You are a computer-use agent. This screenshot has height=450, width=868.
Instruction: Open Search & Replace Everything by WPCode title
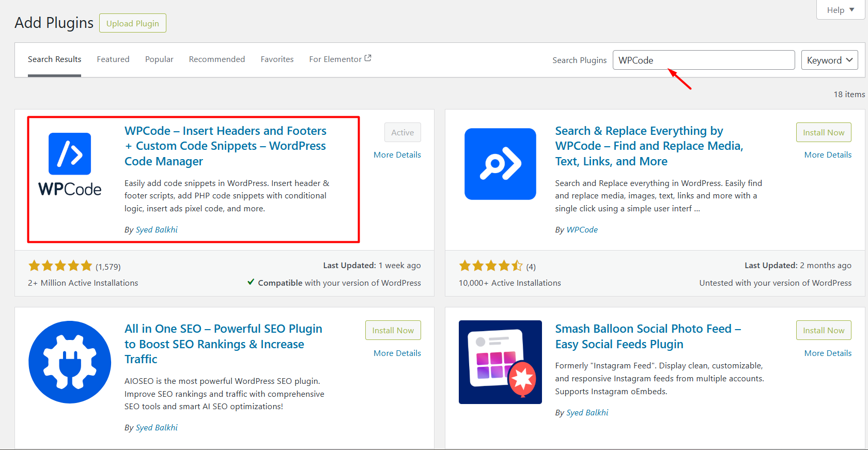tap(649, 146)
